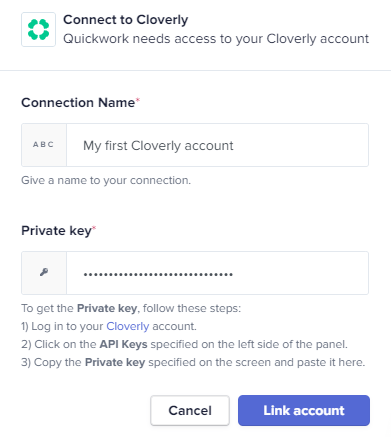Click the Cancel button

click(190, 410)
